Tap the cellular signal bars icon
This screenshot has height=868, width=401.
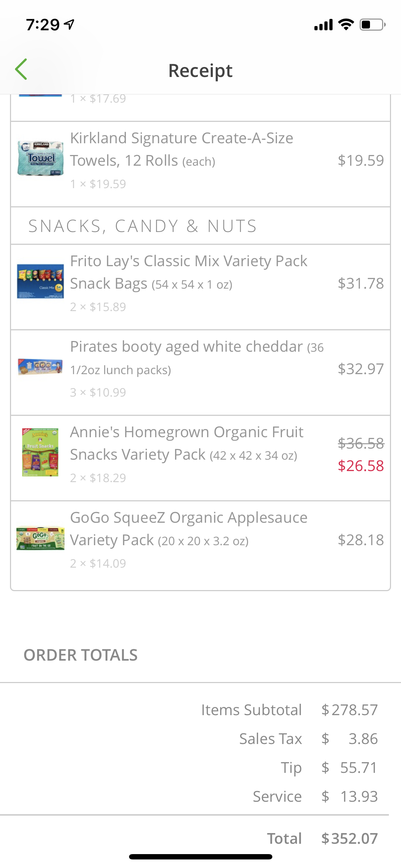[323, 25]
